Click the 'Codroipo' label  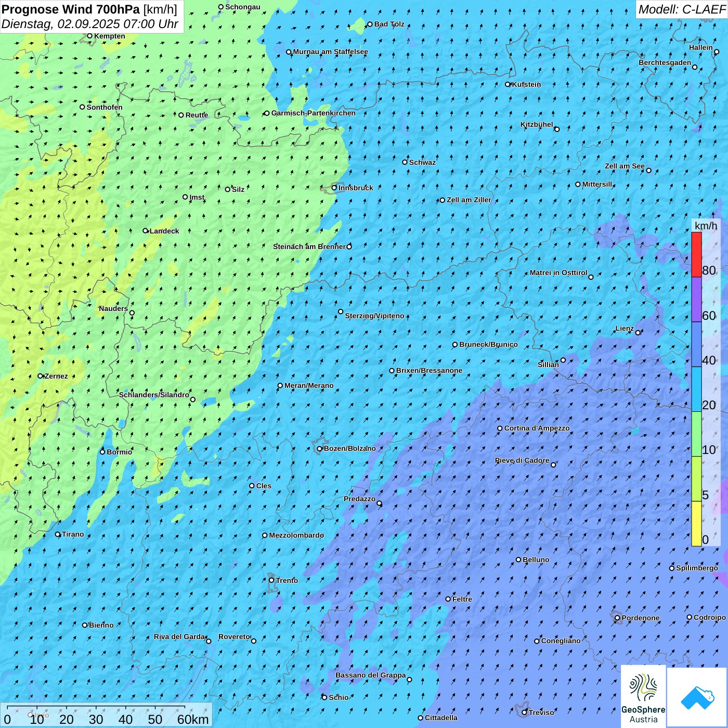coord(710,618)
